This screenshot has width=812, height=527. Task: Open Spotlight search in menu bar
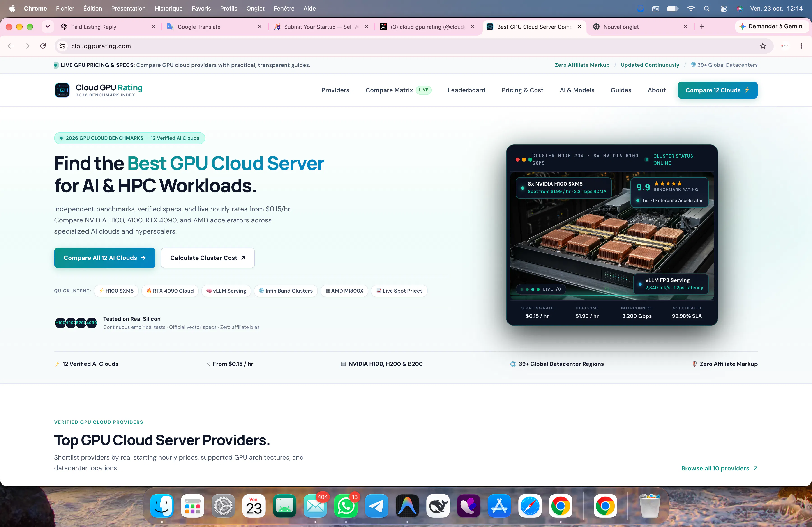pyautogui.click(x=707, y=9)
